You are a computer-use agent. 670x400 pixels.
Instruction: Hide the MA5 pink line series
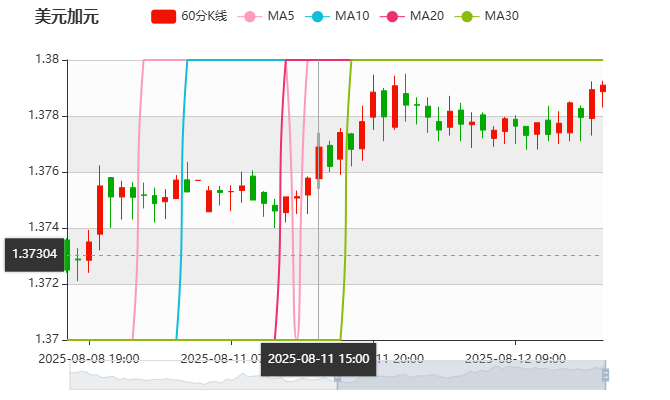point(251,17)
